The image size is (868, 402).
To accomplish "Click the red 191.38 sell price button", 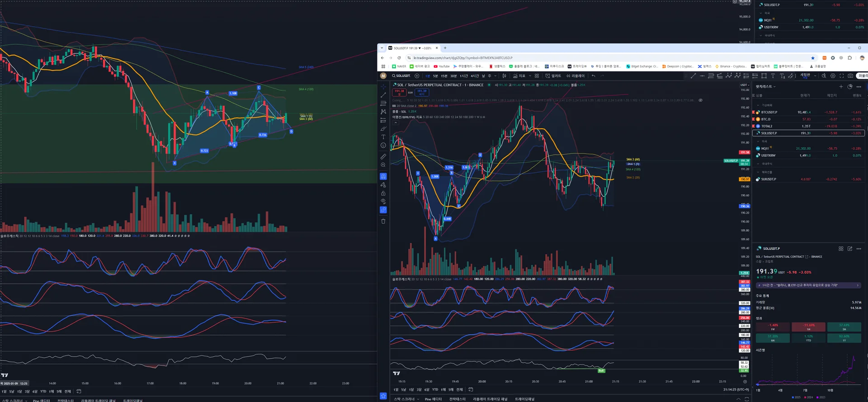I will tap(399, 92).
